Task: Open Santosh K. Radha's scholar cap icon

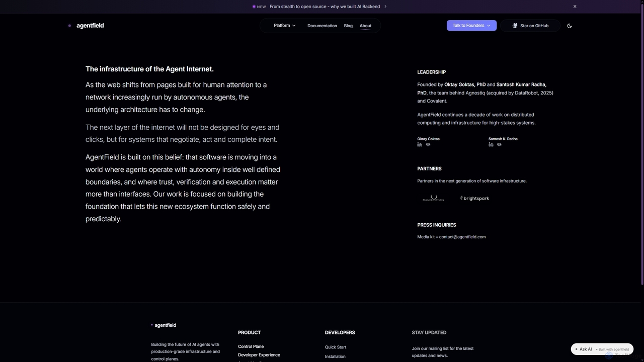Action: (499, 145)
